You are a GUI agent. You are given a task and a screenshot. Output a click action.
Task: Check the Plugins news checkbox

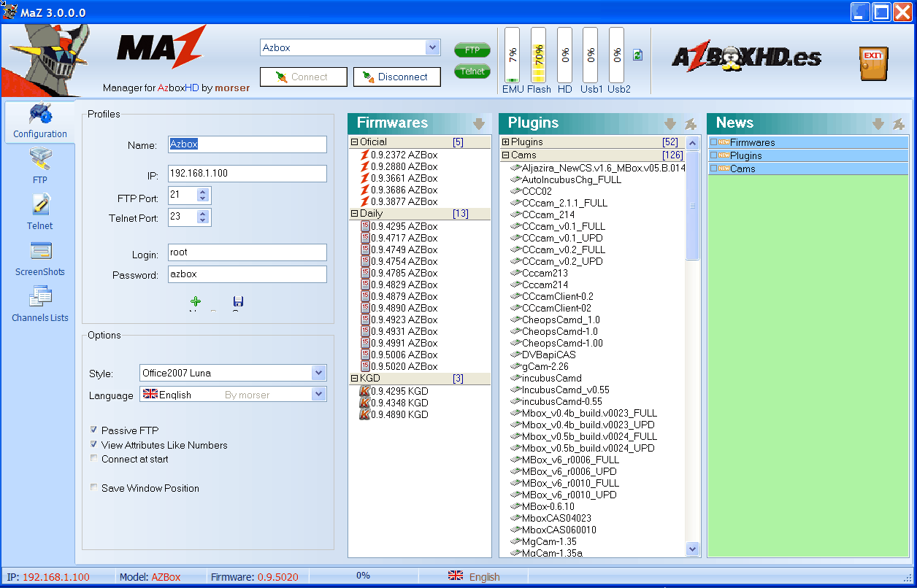[x=714, y=155]
